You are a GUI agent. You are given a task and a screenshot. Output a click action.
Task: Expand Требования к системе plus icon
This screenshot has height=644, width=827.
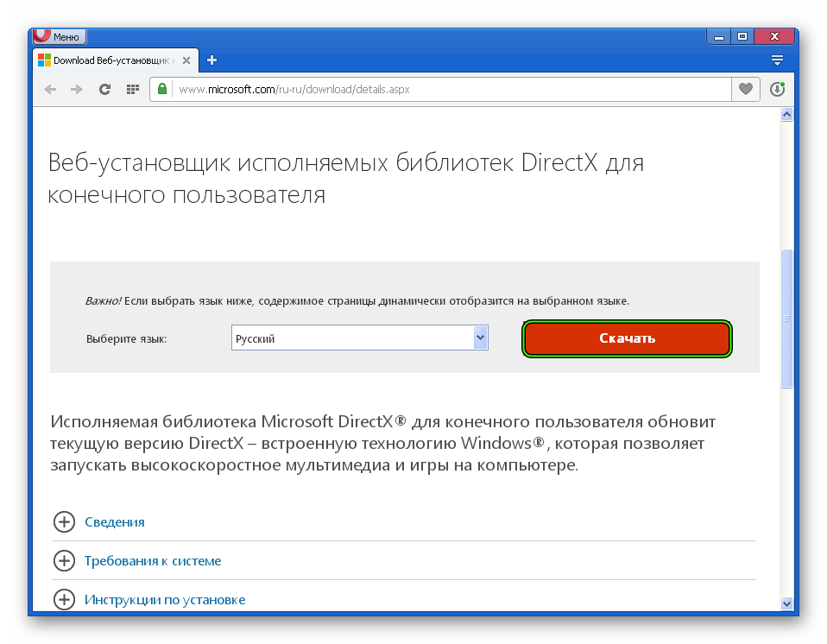point(65,560)
